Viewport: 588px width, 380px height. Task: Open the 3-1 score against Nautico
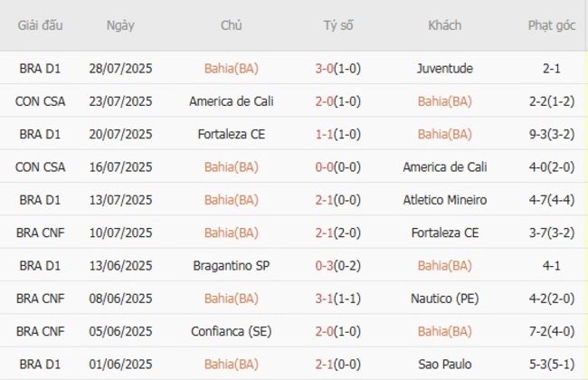coord(327,299)
